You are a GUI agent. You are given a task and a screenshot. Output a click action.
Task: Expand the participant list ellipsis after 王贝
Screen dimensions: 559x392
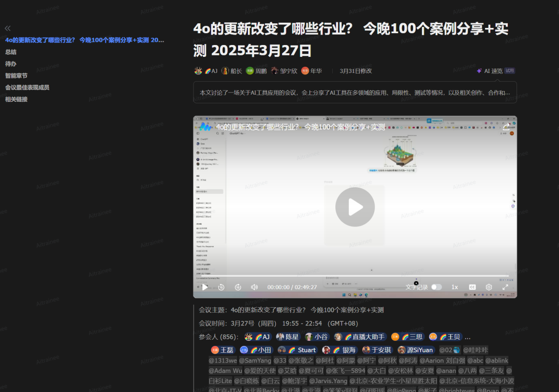tap(467, 337)
